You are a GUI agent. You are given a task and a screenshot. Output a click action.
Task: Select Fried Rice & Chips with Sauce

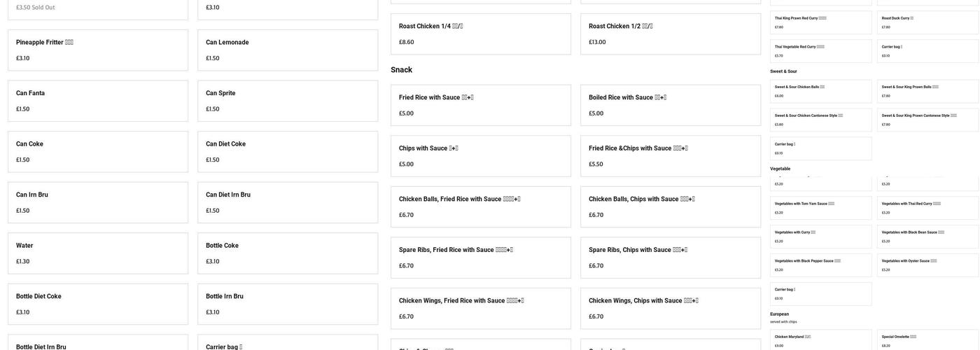pos(670,155)
